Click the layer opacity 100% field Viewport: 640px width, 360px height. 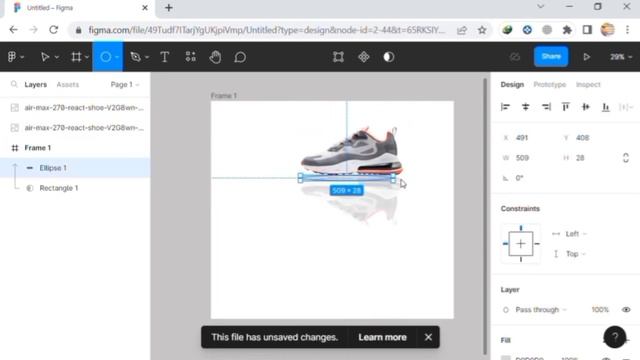coord(600,310)
